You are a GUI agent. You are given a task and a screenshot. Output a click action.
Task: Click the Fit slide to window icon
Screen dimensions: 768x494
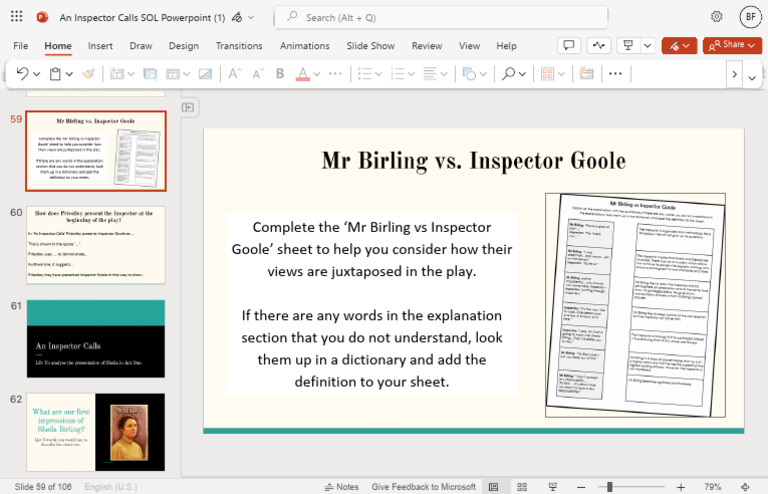click(745, 487)
